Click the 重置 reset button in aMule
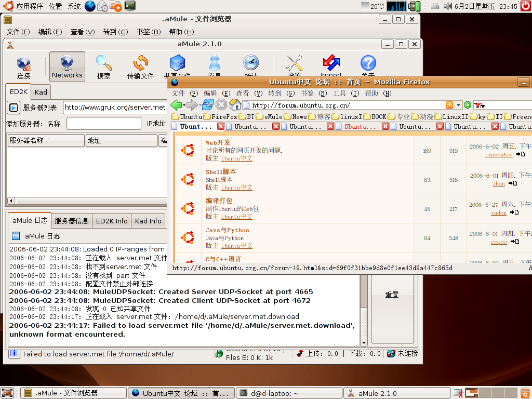 (x=392, y=295)
